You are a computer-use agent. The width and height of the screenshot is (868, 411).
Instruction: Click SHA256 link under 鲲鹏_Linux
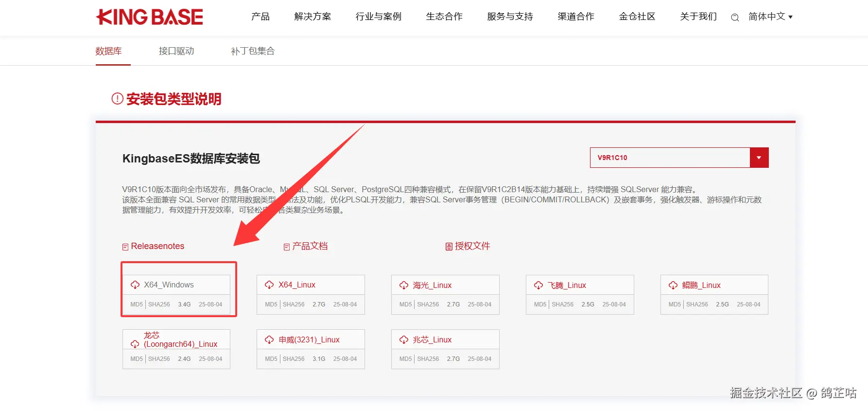[x=697, y=304]
